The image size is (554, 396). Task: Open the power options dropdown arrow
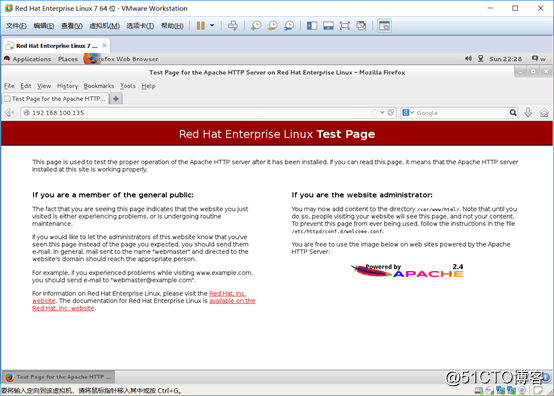tap(212, 25)
